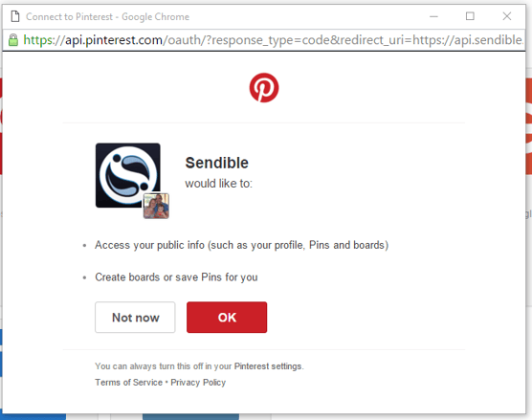
Task: Click the red Pinterest logo
Action: (x=264, y=87)
